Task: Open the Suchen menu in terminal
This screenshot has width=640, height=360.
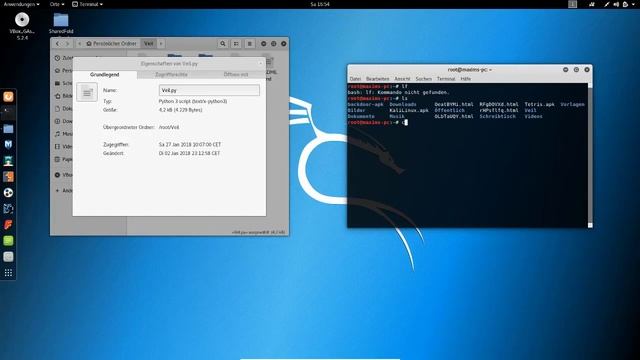Action: click(x=423, y=79)
